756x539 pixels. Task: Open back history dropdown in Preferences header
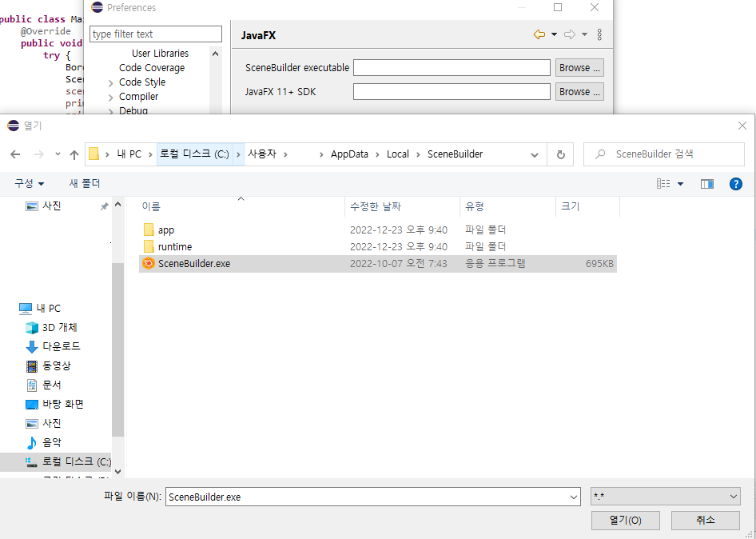[554, 34]
